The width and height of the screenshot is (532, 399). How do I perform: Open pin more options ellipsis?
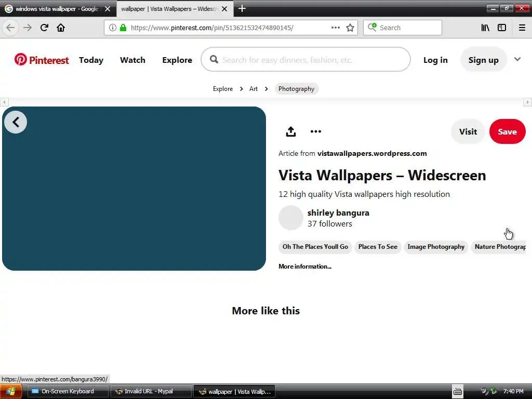[x=315, y=131]
